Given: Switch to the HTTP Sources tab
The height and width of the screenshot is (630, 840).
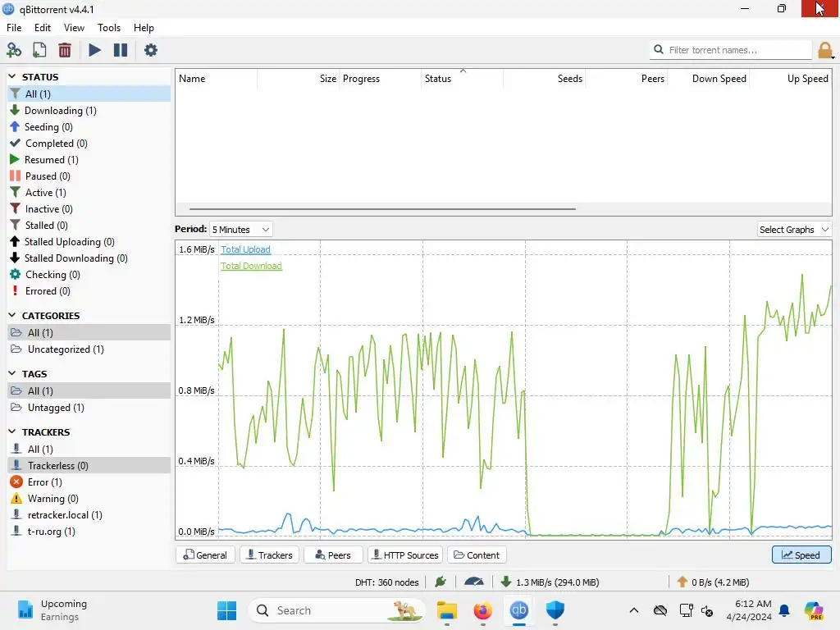Looking at the screenshot, I should 405,555.
